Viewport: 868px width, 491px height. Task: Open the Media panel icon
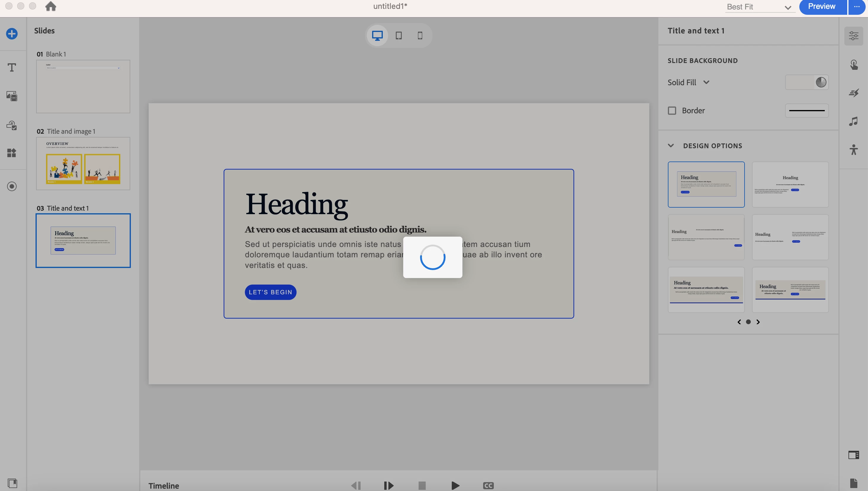[x=12, y=96]
